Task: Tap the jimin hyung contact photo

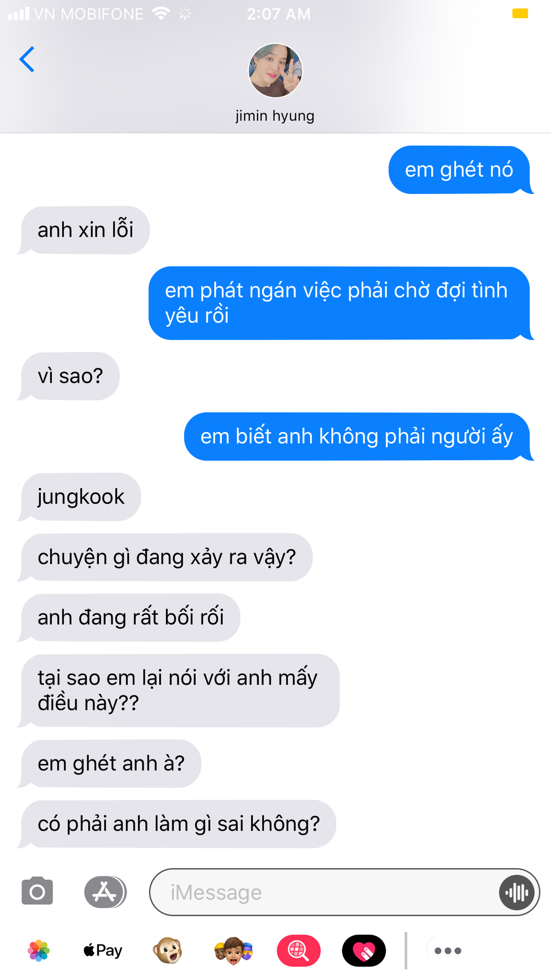Action: [275, 70]
